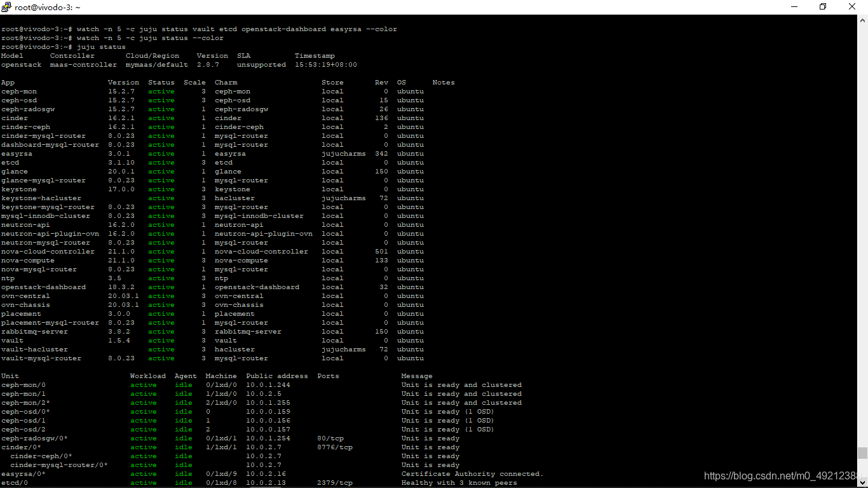Click the 'ceph-osd/0*' unit name

click(25, 412)
